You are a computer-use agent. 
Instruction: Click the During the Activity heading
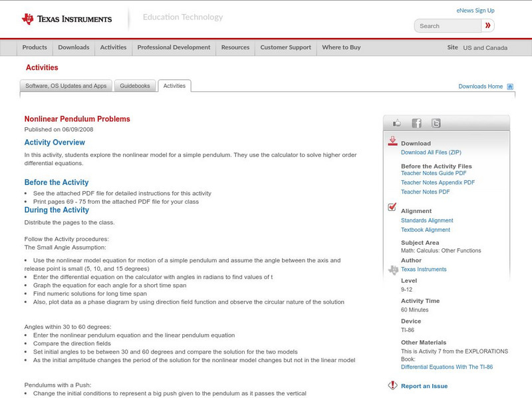[57, 210]
